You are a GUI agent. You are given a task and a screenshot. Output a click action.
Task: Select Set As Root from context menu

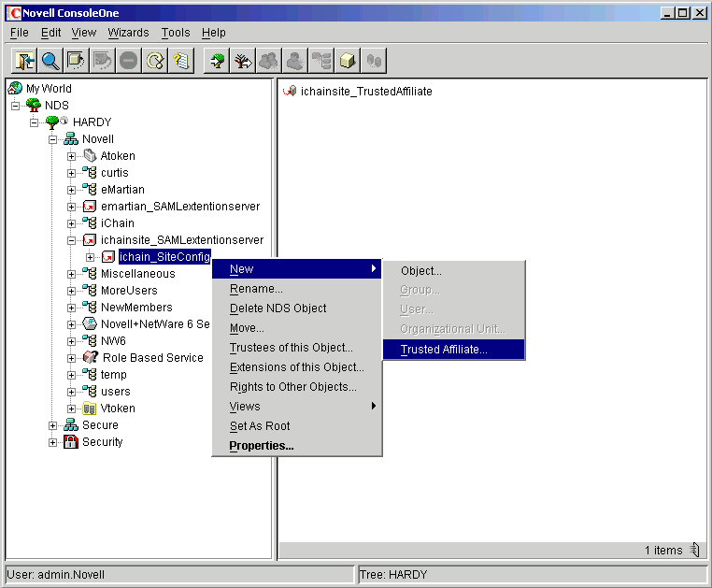pos(297,425)
